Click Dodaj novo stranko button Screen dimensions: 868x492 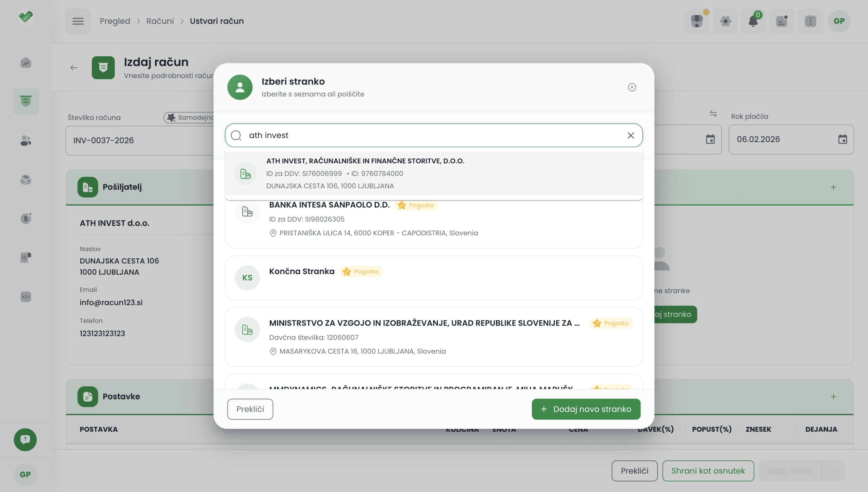click(586, 409)
